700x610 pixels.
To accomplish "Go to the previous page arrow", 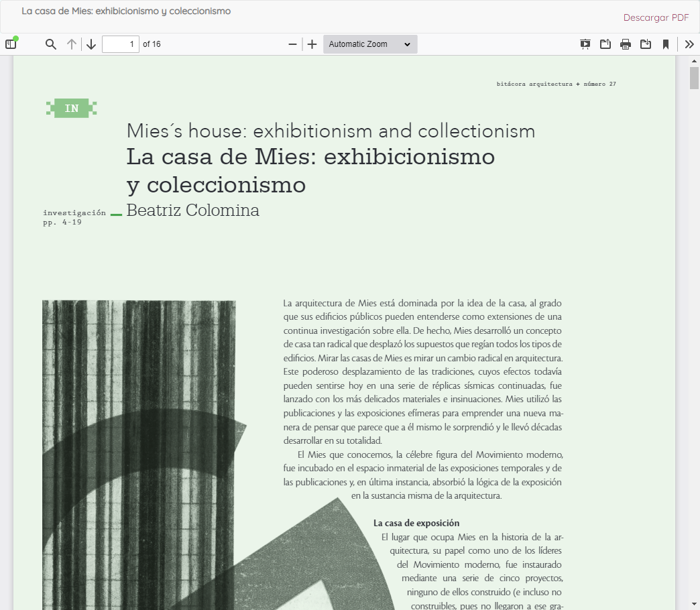I will [x=72, y=44].
